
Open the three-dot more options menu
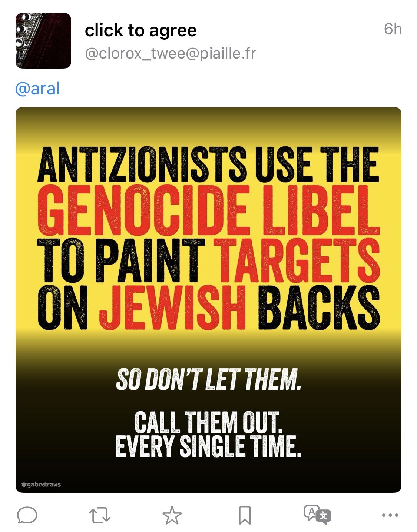point(390,515)
